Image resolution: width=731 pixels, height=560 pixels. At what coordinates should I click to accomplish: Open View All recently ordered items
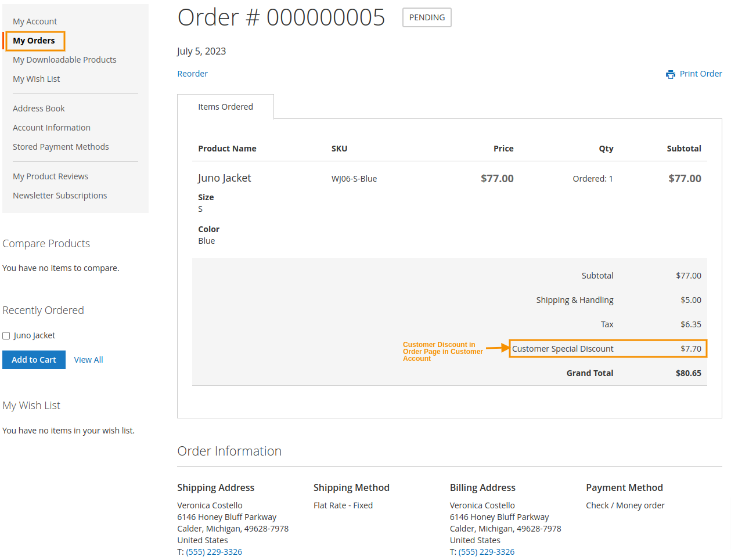[88, 359]
